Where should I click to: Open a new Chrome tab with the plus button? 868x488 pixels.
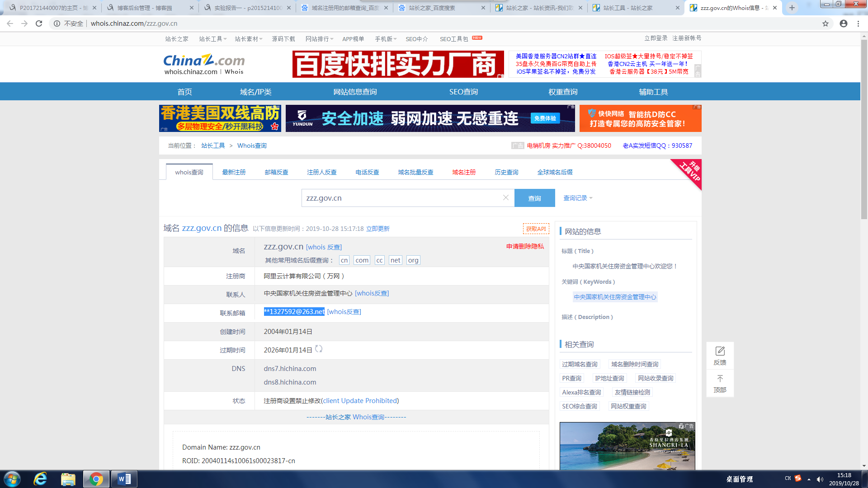coord(792,8)
